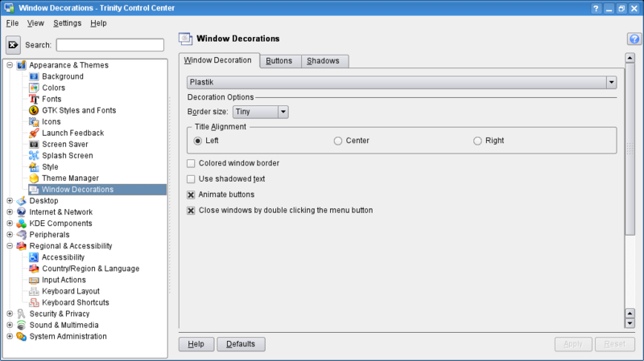Expand the System Administration branch
The width and height of the screenshot is (644, 361).
pyautogui.click(x=10, y=336)
